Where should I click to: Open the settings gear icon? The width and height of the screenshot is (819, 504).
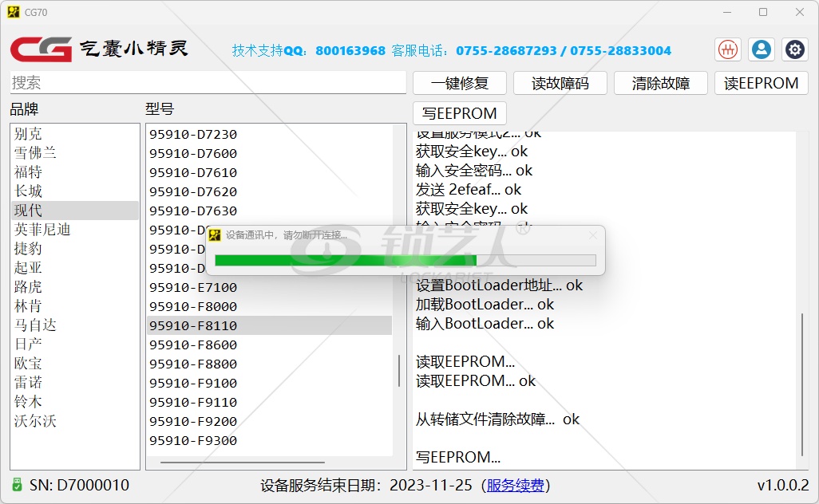795,50
